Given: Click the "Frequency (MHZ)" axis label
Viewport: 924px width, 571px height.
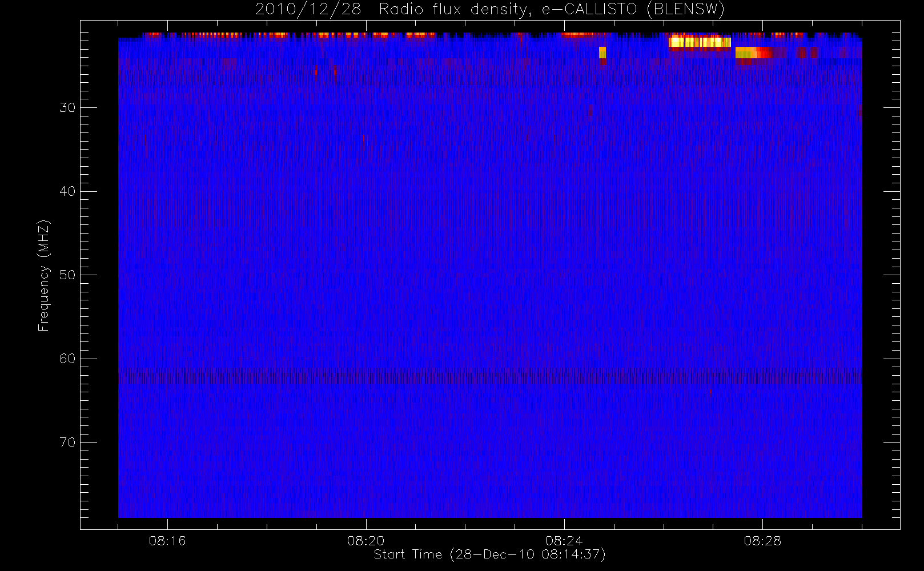Looking at the screenshot, I should 43,275.
